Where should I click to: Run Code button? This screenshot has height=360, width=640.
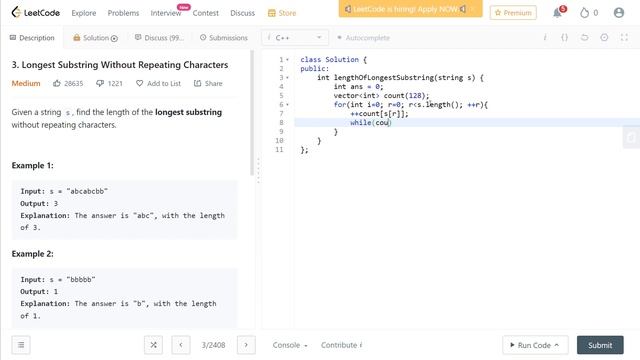(534, 345)
